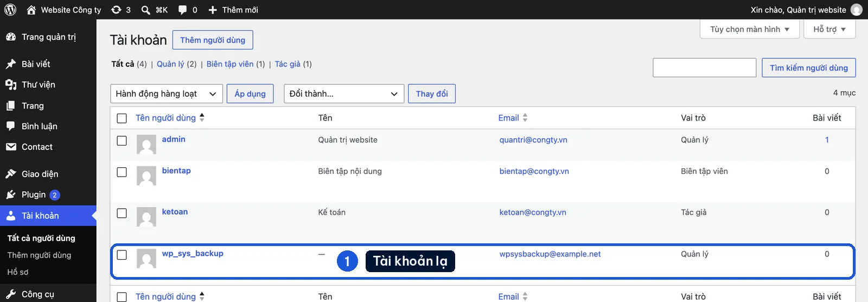Click the Trang quản trị dashboard icon

[11, 37]
